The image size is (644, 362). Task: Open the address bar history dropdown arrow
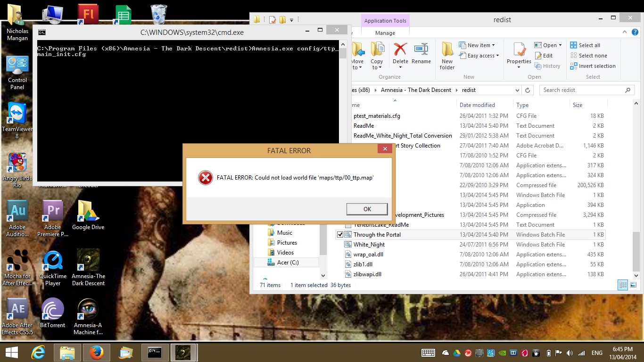pos(517,90)
